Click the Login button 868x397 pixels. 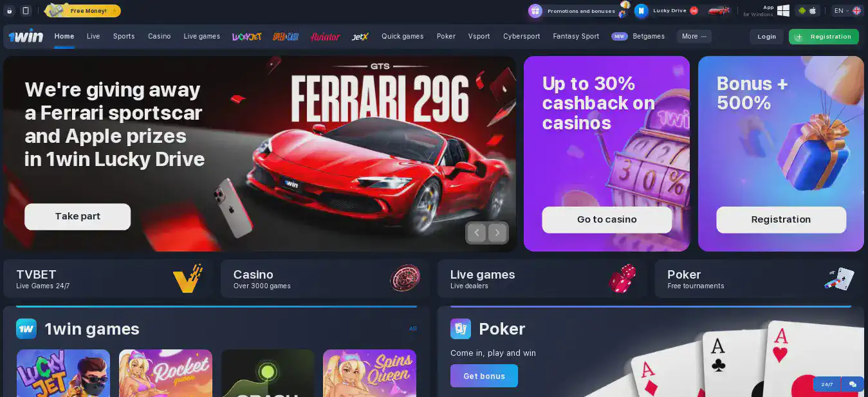[766, 37]
